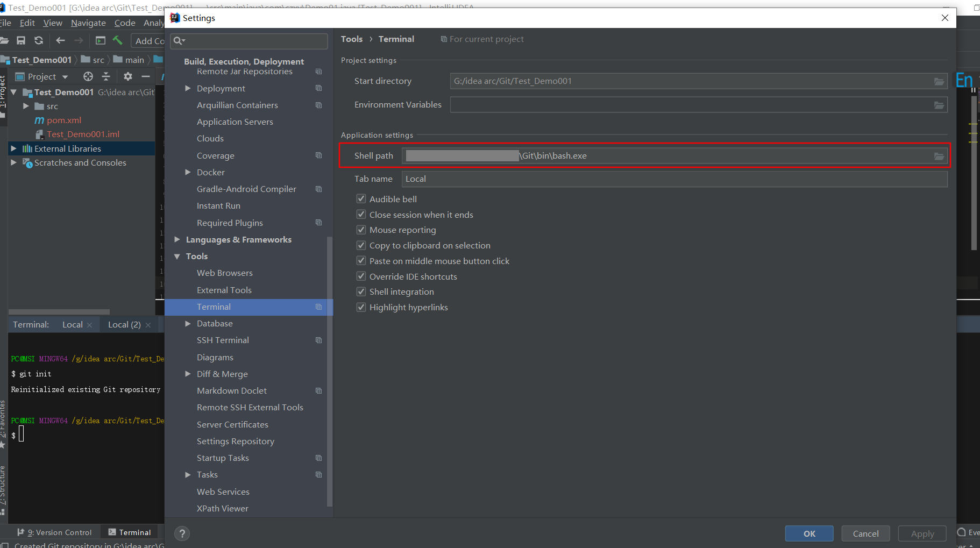Expand the Docker settings node

tap(188, 172)
